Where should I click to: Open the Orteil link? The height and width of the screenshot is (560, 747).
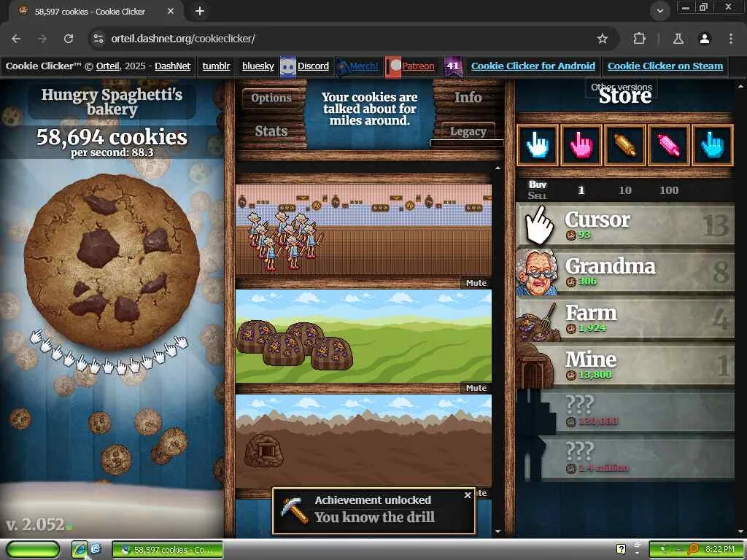coord(108,66)
